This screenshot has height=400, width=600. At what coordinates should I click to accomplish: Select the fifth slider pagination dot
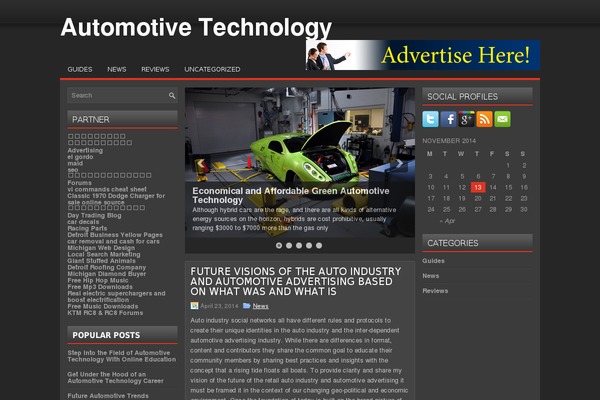tap(319, 245)
